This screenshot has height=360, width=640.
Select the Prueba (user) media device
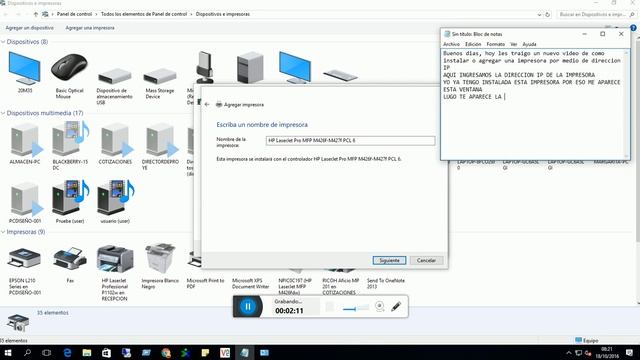[70, 198]
